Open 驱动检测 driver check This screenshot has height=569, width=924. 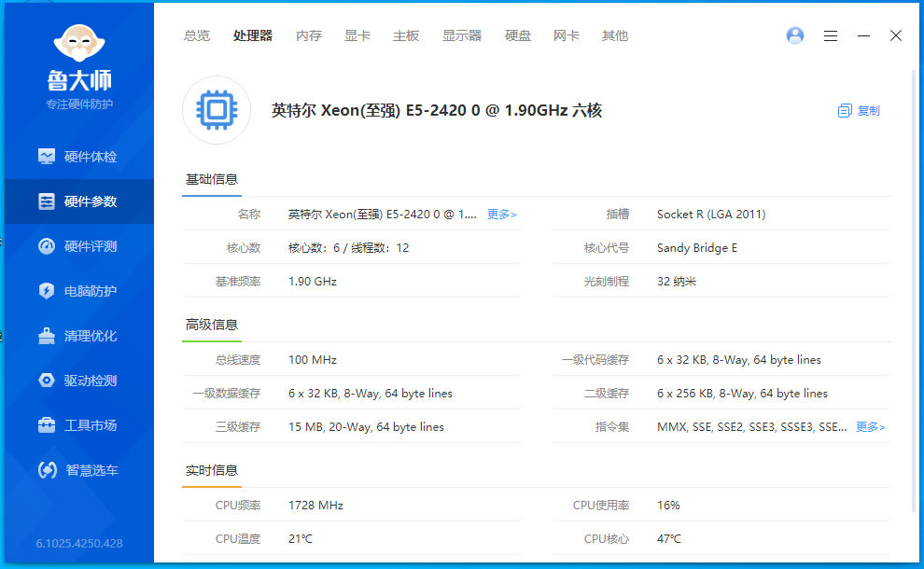tap(79, 381)
